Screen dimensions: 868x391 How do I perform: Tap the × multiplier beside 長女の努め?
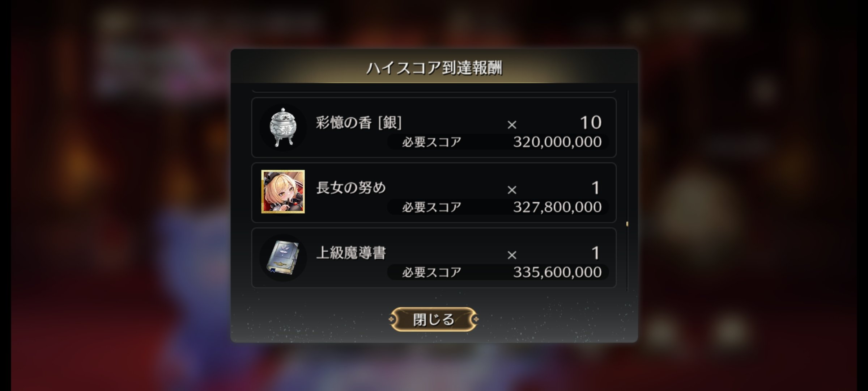click(x=512, y=190)
